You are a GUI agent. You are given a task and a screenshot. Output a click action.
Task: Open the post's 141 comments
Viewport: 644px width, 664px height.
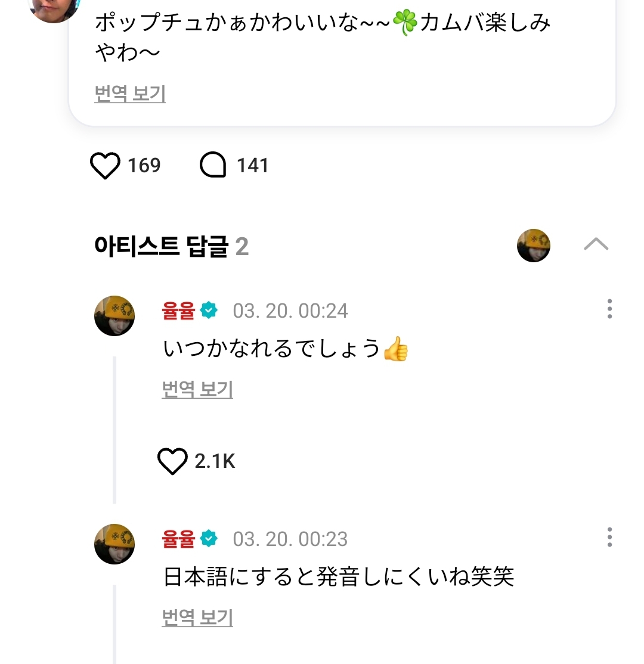[x=213, y=166]
